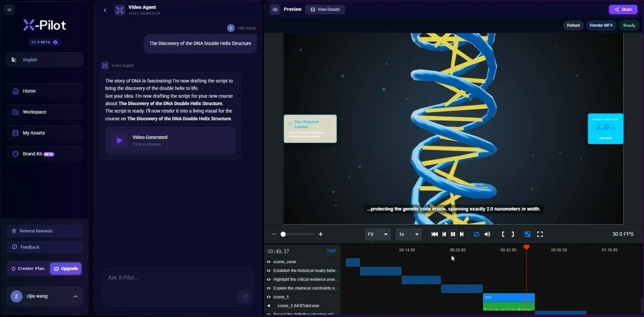Click the info icon beside V2.0 BETA

click(x=55, y=42)
